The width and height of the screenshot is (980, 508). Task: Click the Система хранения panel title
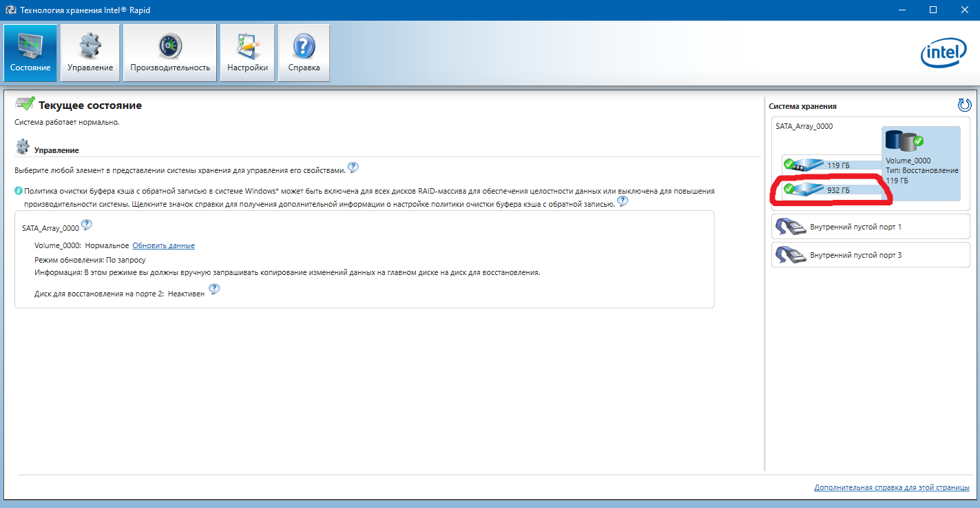coord(802,106)
